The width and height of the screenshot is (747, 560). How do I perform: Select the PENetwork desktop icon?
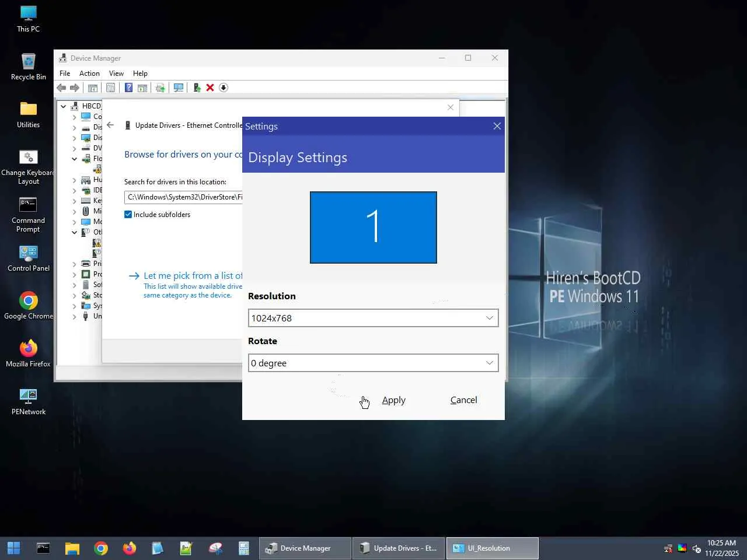click(28, 402)
